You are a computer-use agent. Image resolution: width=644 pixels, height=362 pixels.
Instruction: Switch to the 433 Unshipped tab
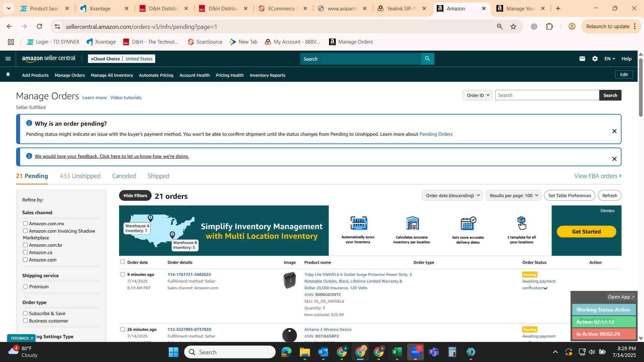80,176
